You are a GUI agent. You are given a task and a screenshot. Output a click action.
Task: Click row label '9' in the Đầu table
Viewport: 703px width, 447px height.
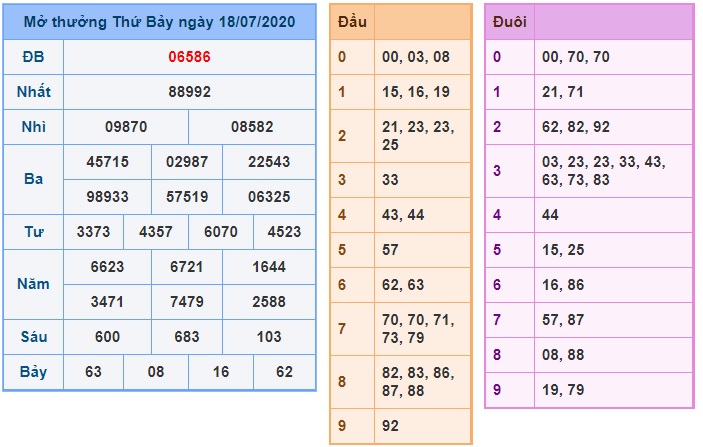(342, 425)
